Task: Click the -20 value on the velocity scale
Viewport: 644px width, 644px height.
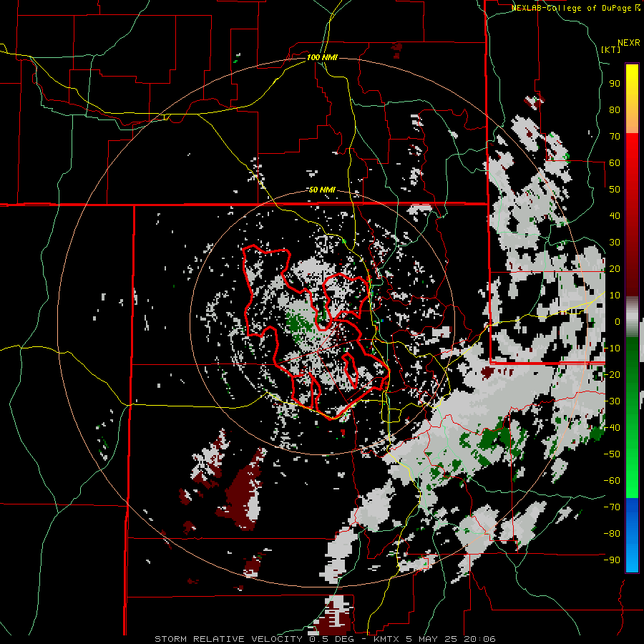Action: [x=612, y=375]
